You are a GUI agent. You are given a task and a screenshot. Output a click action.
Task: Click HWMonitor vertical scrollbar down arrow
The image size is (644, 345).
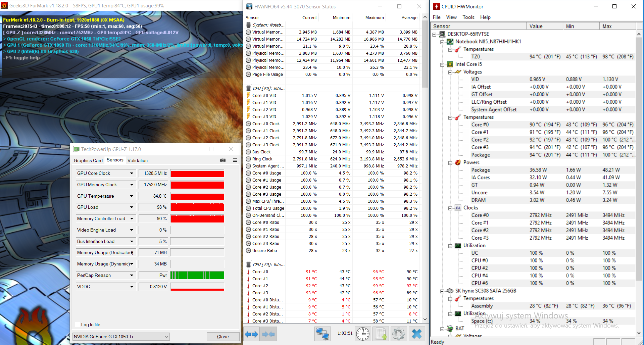point(639,333)
